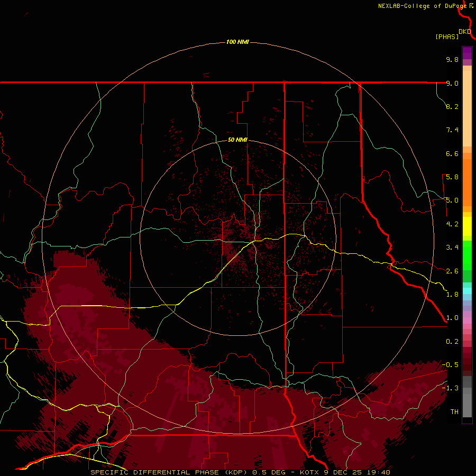Click the [PHAS] legend title
This screenshot has width=476, height=476.
click(x=447, y=36)
